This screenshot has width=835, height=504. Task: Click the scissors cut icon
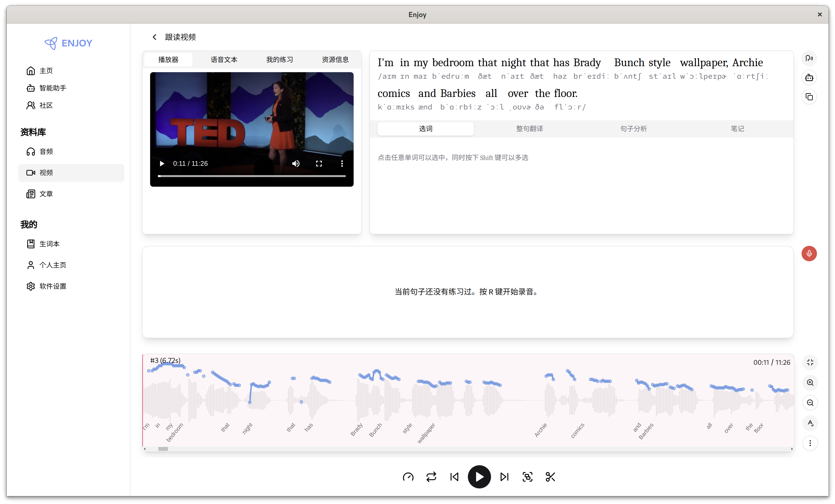pos(550,477)
